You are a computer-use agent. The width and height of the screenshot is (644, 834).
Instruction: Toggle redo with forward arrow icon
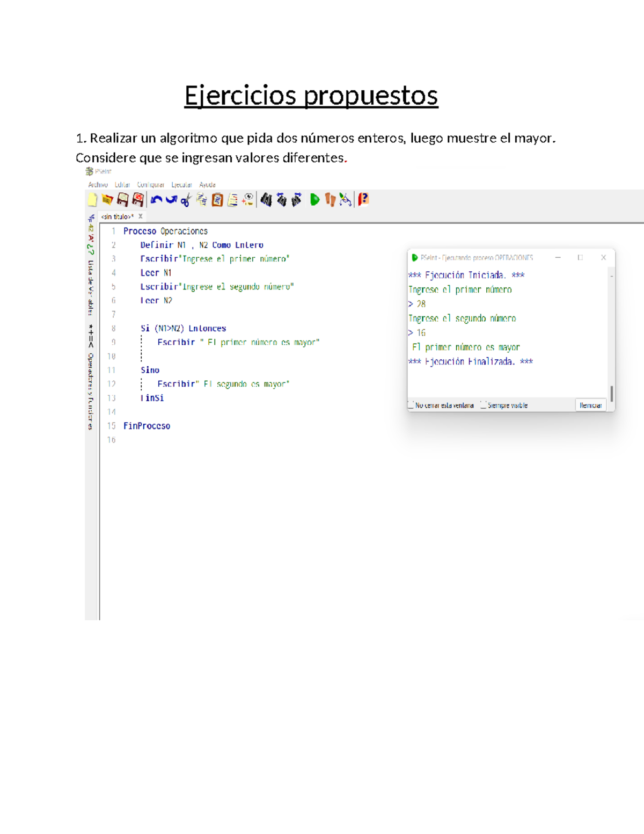(172, 199)
